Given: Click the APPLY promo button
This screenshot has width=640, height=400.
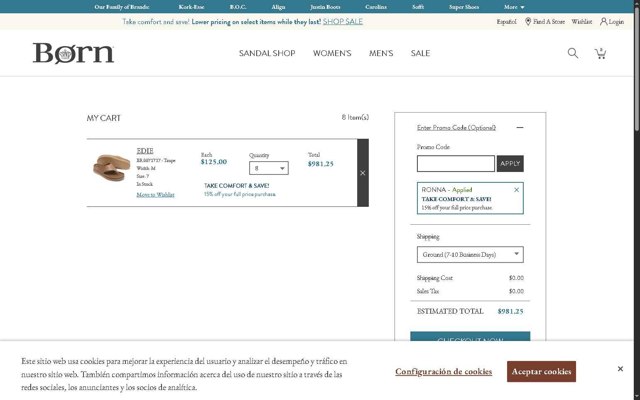Looking at the screenshot, I should click(x=510, y=163).
